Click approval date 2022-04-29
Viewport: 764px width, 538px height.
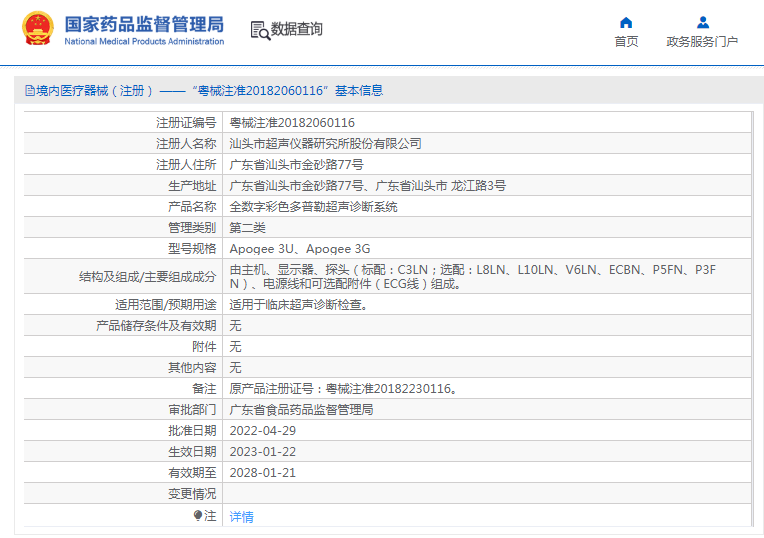263,431
